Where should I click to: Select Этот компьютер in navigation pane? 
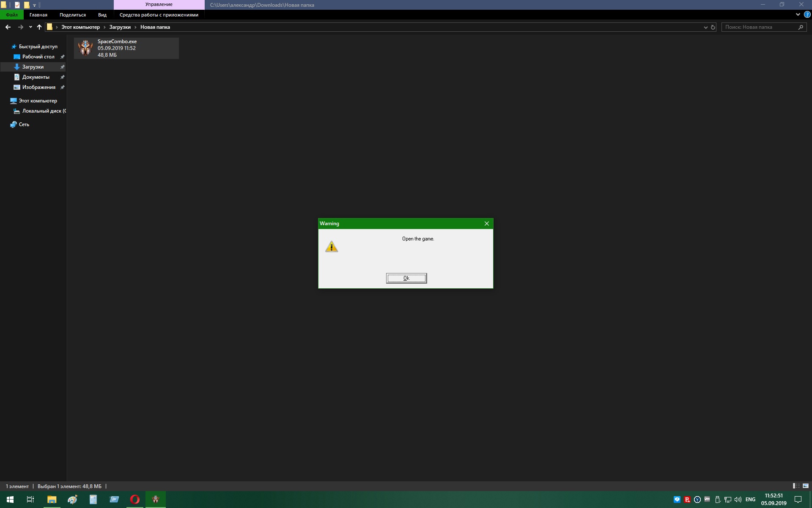tap(38, 101)
